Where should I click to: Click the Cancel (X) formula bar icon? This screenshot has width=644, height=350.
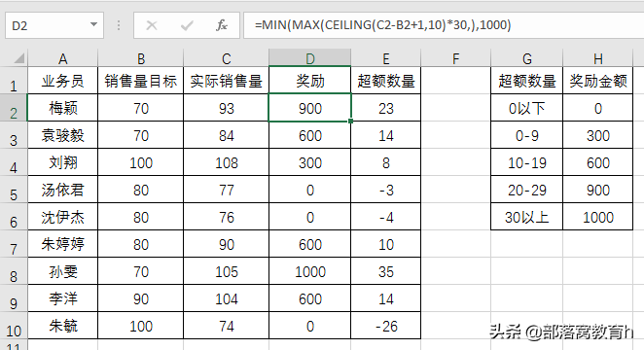[152, 26]
